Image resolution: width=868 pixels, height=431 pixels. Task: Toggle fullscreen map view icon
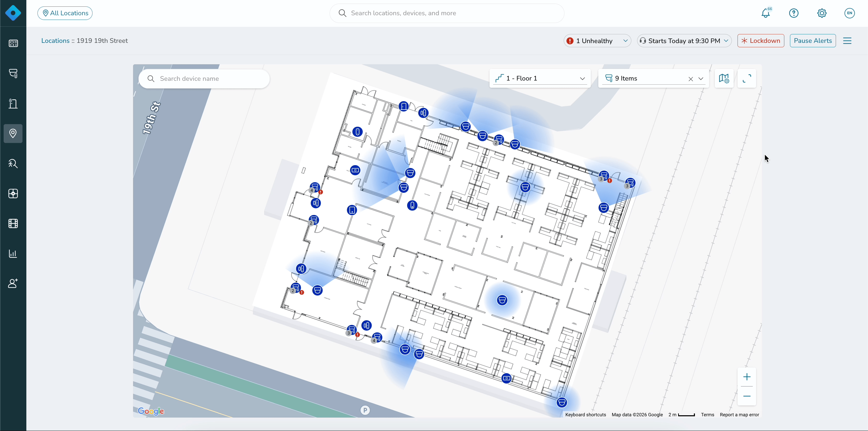(x=747, y=78)
